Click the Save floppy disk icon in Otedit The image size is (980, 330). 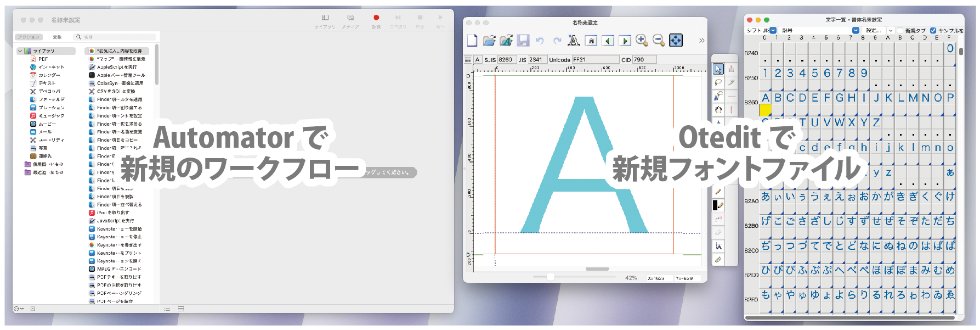pos(523,40)
